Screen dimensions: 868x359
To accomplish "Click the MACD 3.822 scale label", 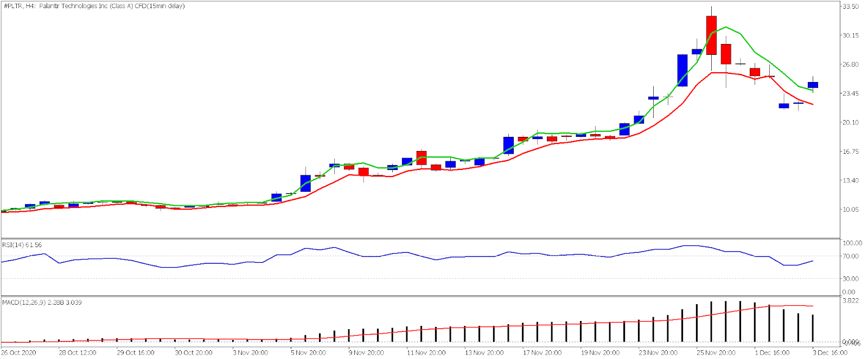I will pos(850,300).
